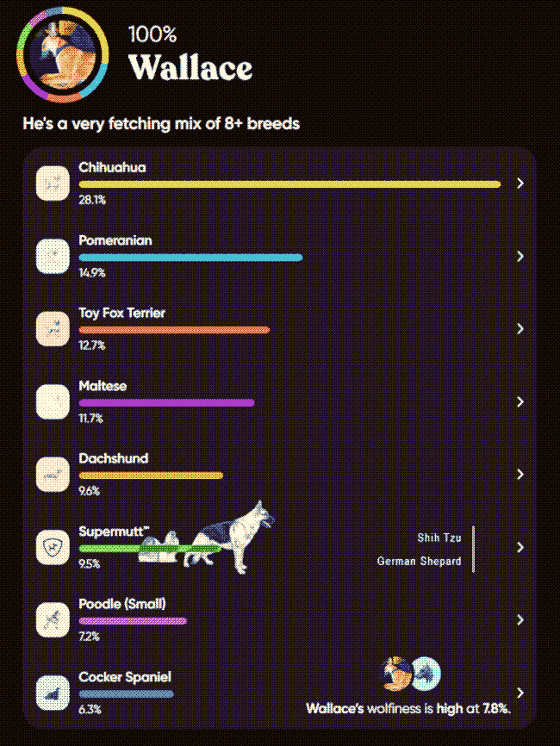
Task: Expand the Maltese row chevron
Action: (520, 401)
